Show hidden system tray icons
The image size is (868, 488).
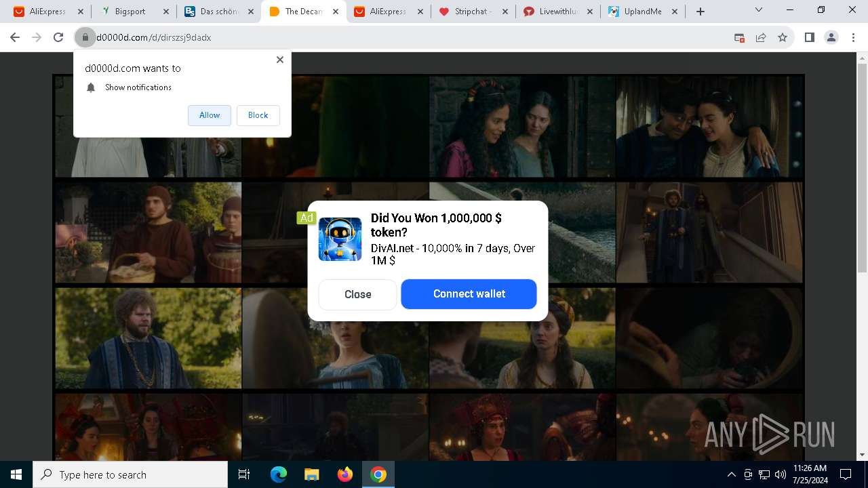731,474
